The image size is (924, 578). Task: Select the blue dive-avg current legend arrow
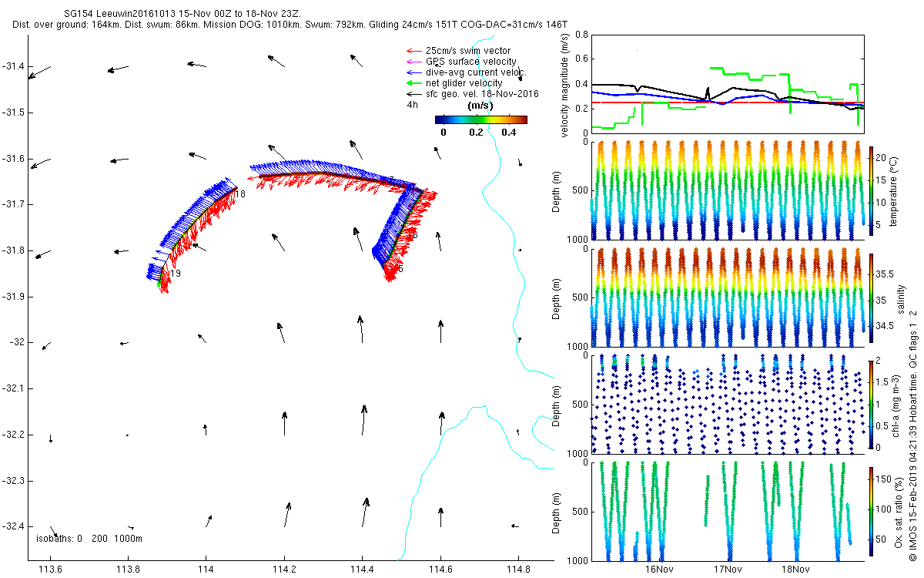414,72
